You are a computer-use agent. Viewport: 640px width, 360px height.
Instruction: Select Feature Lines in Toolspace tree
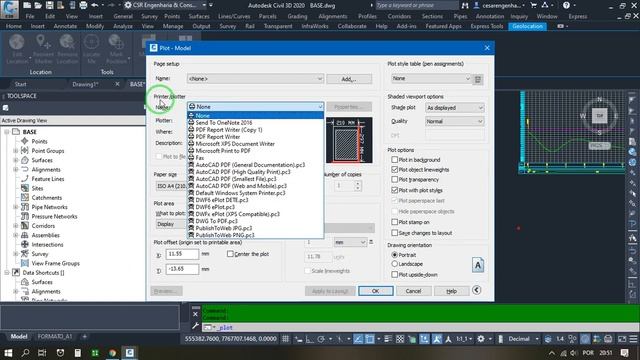pos(48,179)
